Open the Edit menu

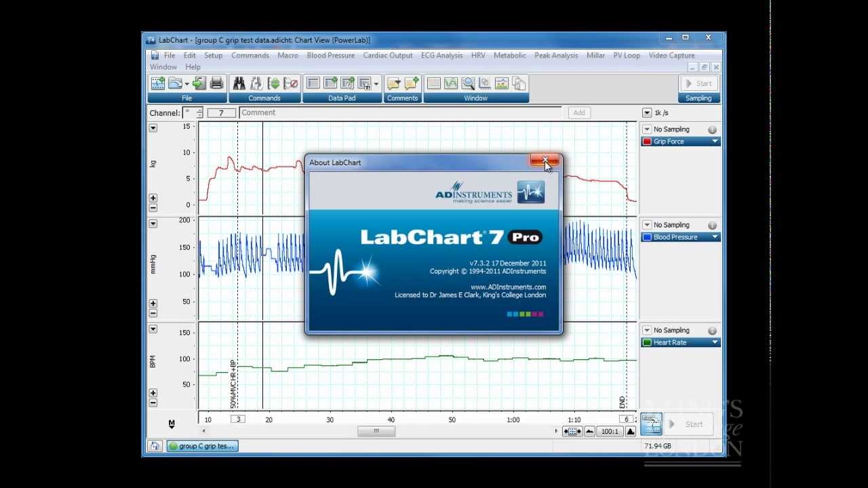click(x=190, y=56)
